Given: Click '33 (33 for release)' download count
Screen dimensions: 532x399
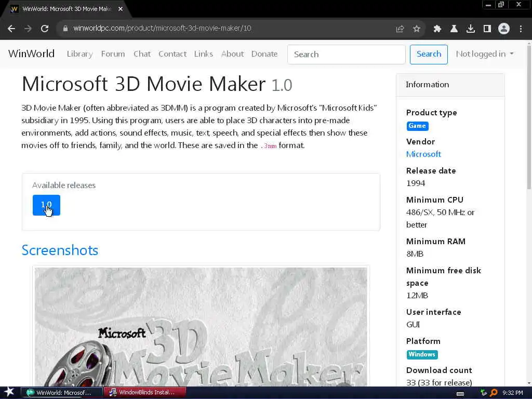Looking at the screenshot, I should pyautogui.click(x=439, y=382).
